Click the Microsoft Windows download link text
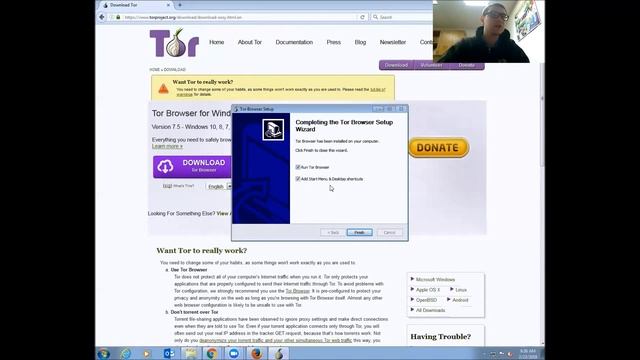 tap(436, 280)
